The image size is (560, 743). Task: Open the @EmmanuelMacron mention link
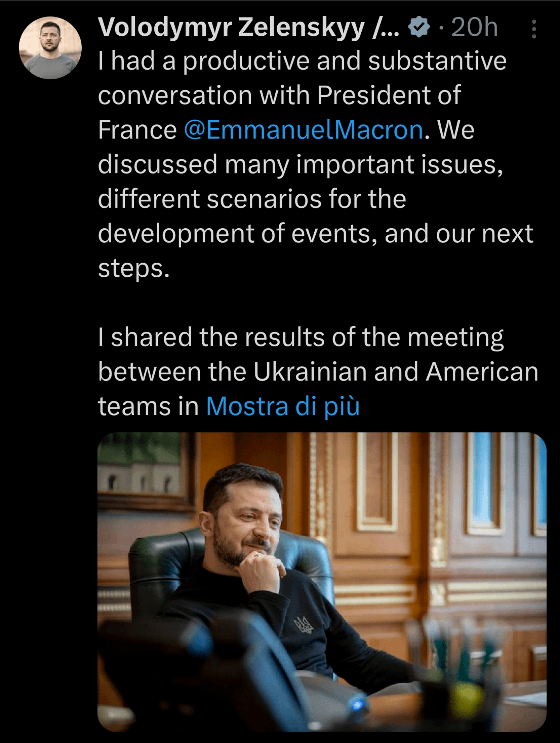(x=304, y=129)
